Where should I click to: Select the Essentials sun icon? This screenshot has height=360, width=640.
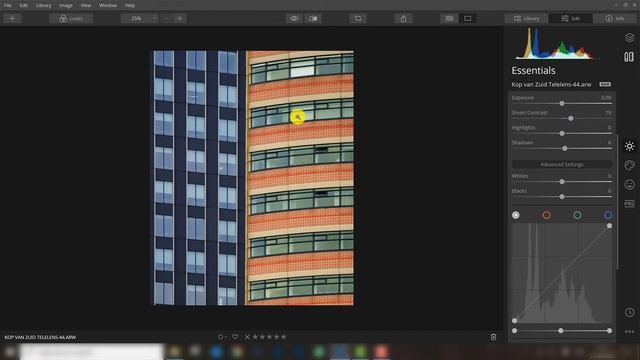tap(629, 146)
